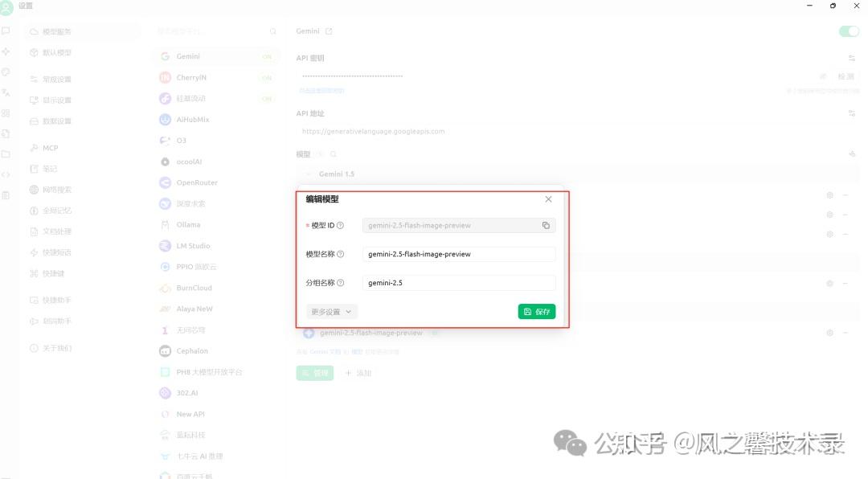Click the 检测 API key check button

point(845,76)
